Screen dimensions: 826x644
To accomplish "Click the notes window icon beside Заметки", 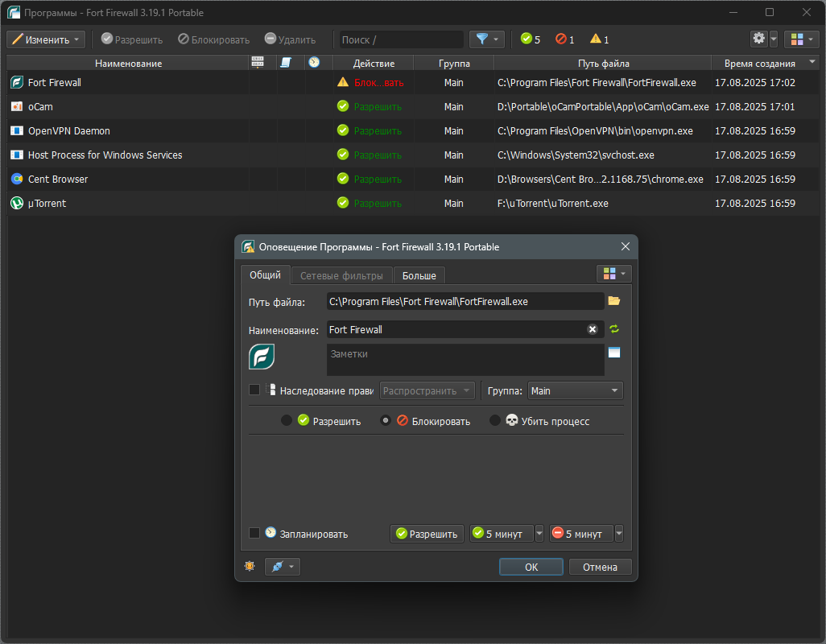I will tap(614, 353).
